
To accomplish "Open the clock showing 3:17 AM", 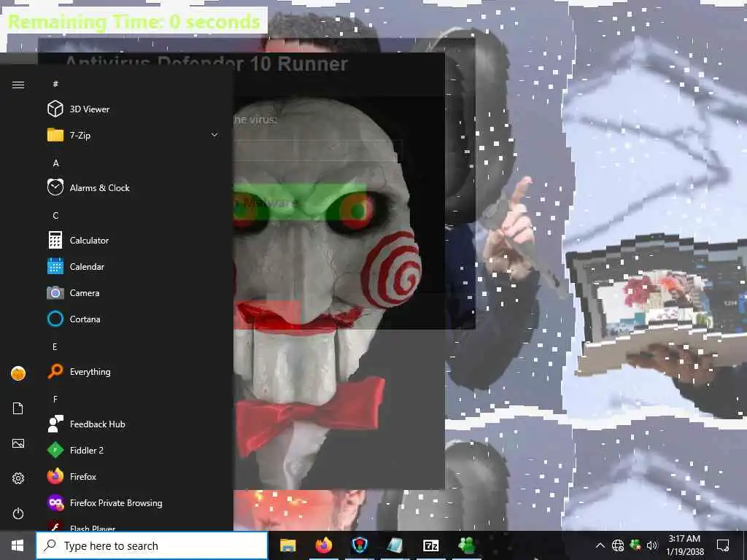I will point(684,545).
